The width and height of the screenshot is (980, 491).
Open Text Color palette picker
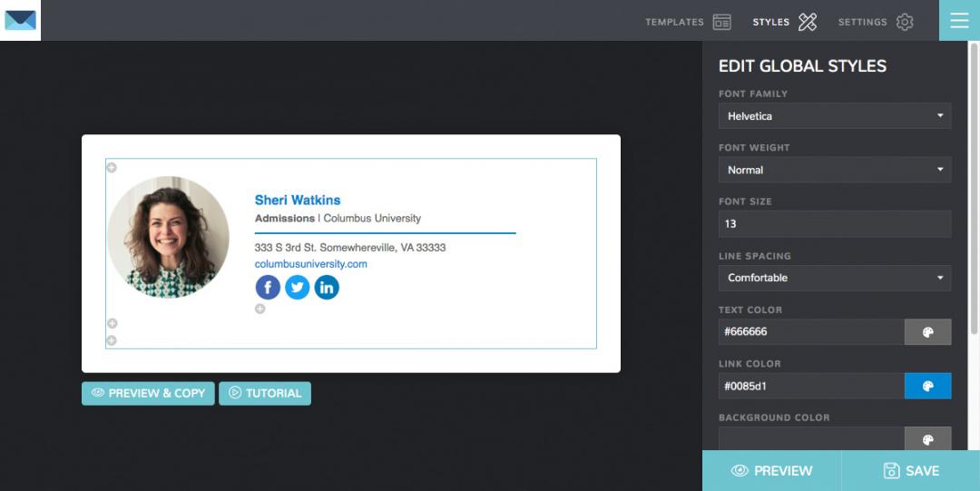(928, 332)
